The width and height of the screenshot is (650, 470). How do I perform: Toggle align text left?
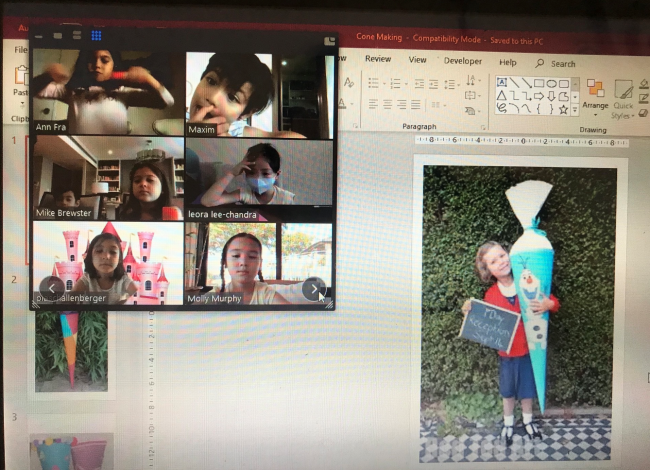point(373,104)
